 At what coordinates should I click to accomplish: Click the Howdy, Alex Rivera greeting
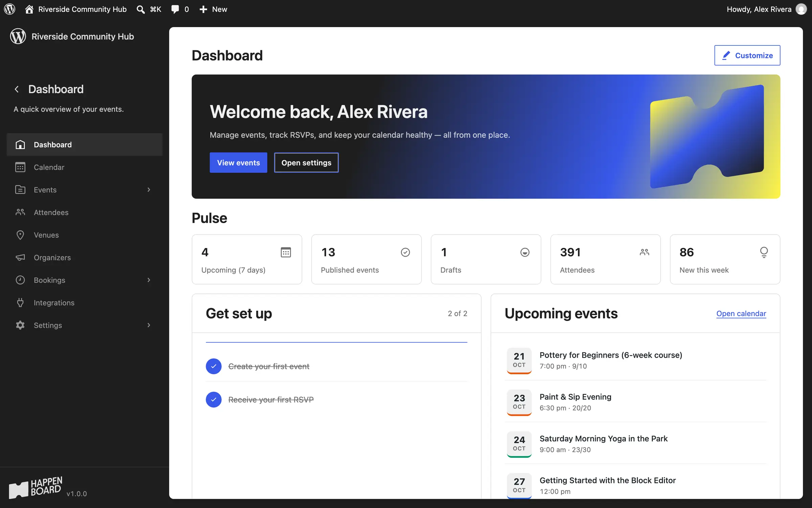click(759, 9)
